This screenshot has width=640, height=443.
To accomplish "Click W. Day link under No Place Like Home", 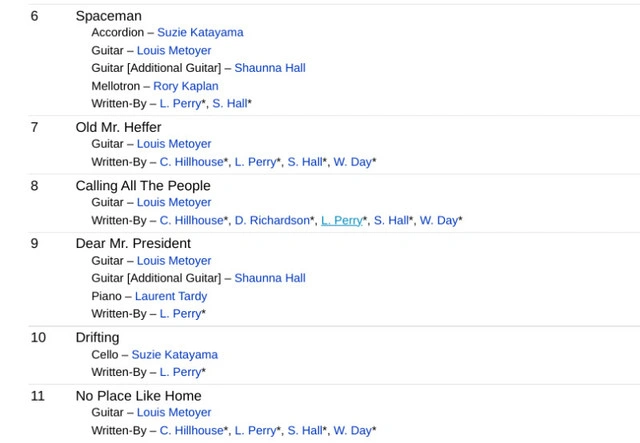I will (352, 430).
